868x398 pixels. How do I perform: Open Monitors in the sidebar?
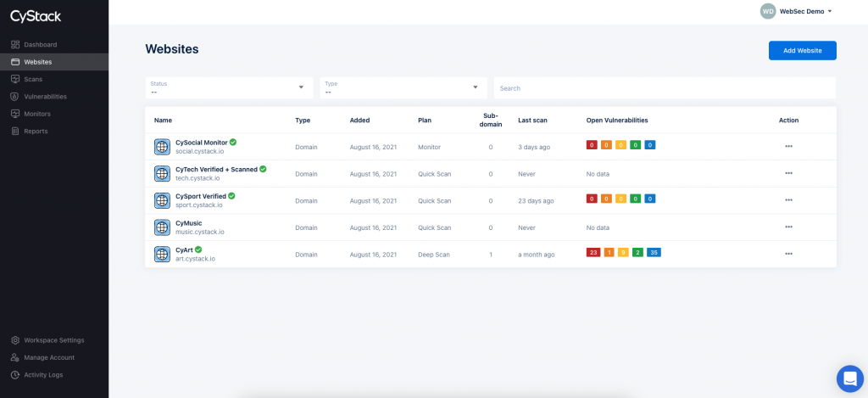pyautogui.click(x=37, y=114)
